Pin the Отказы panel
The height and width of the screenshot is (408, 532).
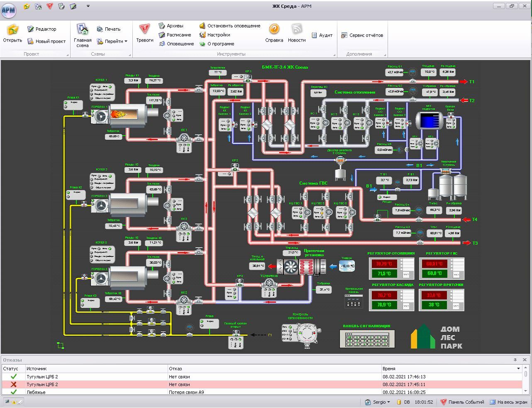515,360
